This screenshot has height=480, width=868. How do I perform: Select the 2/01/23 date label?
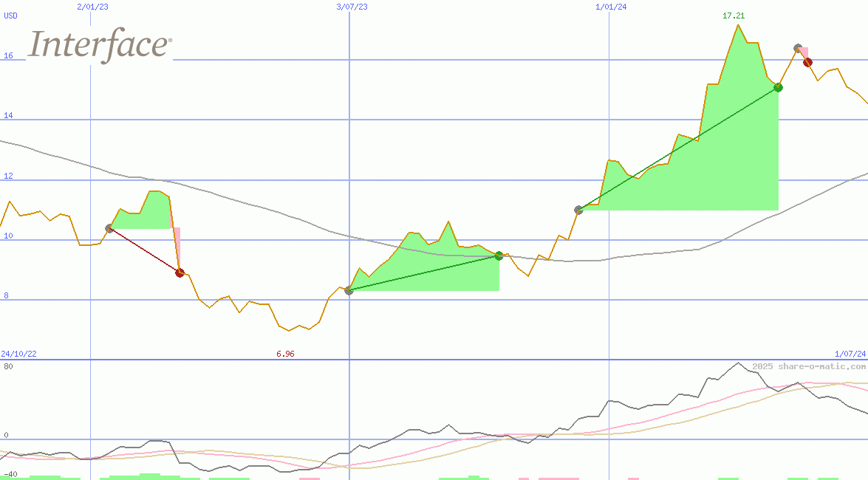click(x=92, y=7)
